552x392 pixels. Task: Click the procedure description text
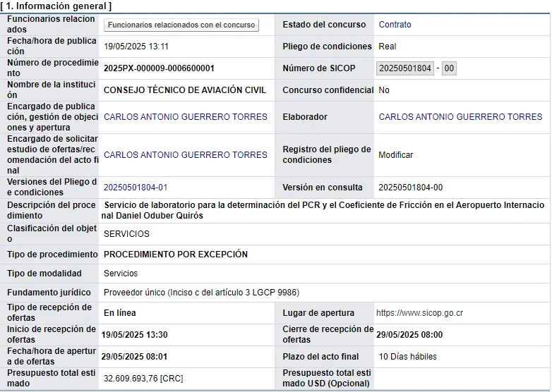[x=323, y=210]
